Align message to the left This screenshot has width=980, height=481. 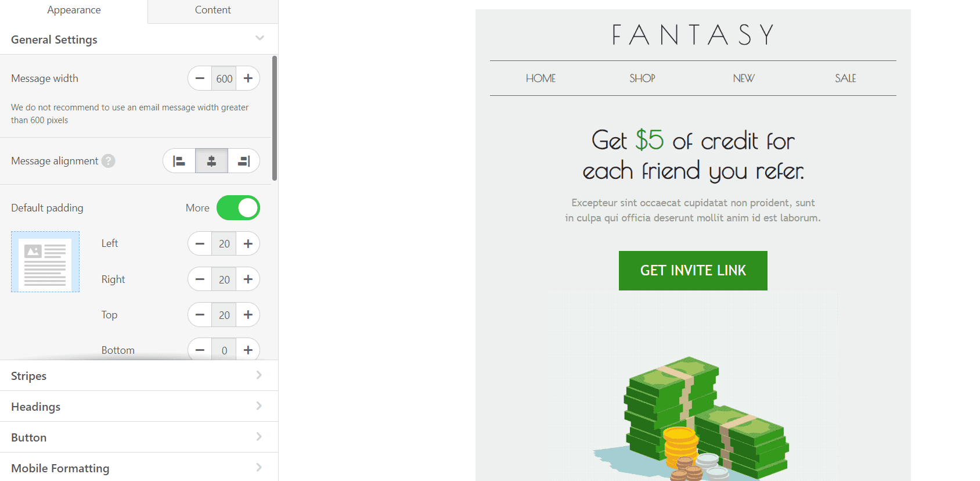click(179, 161)
